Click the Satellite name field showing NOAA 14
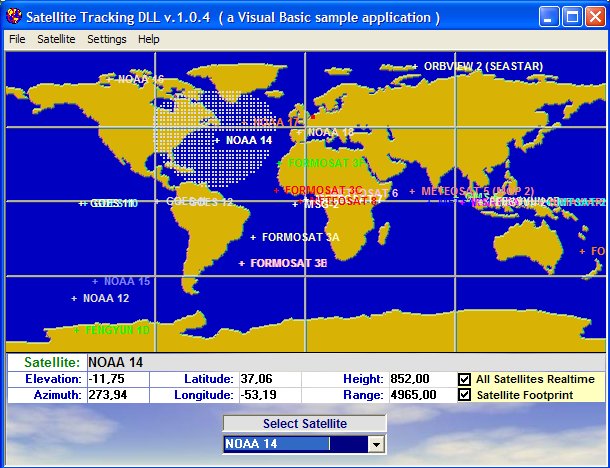610x468 pixels. (x=345, y=362)
